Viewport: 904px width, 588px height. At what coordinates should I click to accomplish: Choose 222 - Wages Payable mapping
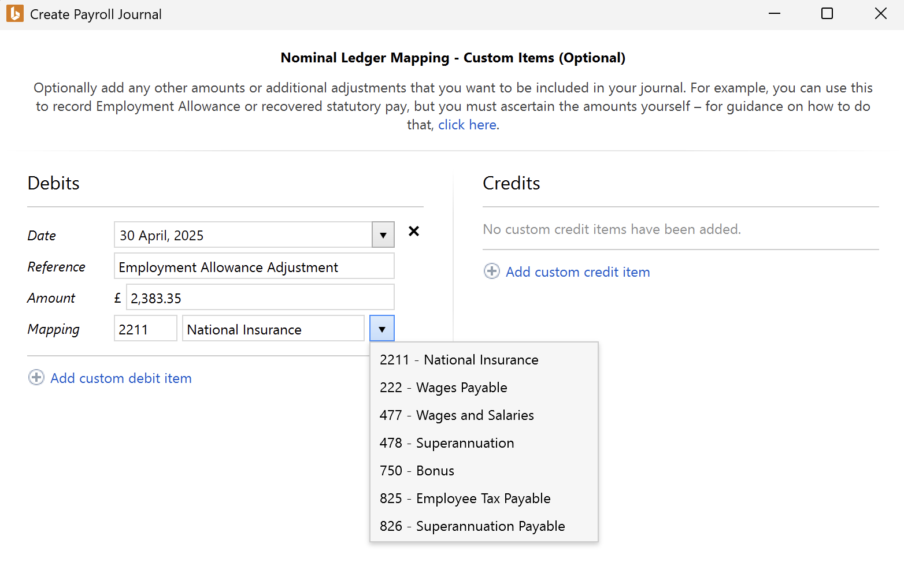(484, 388)
